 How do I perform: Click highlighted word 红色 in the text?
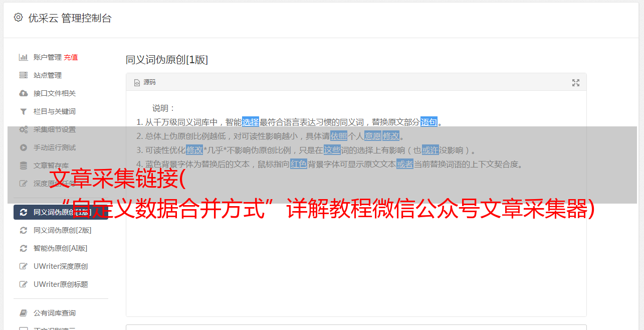click(x=298, y=164)
